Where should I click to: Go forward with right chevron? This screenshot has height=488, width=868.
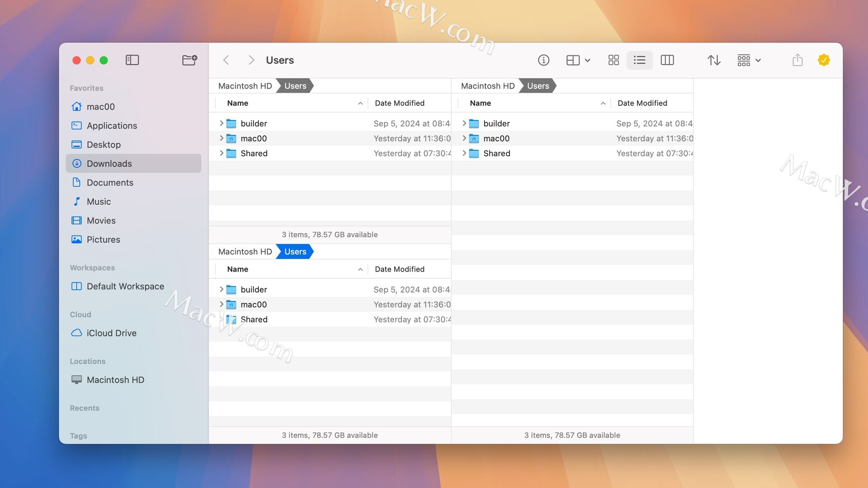click(x=251, y=60)
